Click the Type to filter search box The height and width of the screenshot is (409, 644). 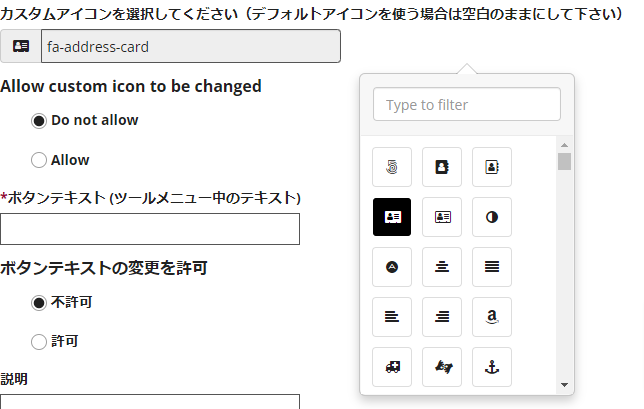pos(467,104)
